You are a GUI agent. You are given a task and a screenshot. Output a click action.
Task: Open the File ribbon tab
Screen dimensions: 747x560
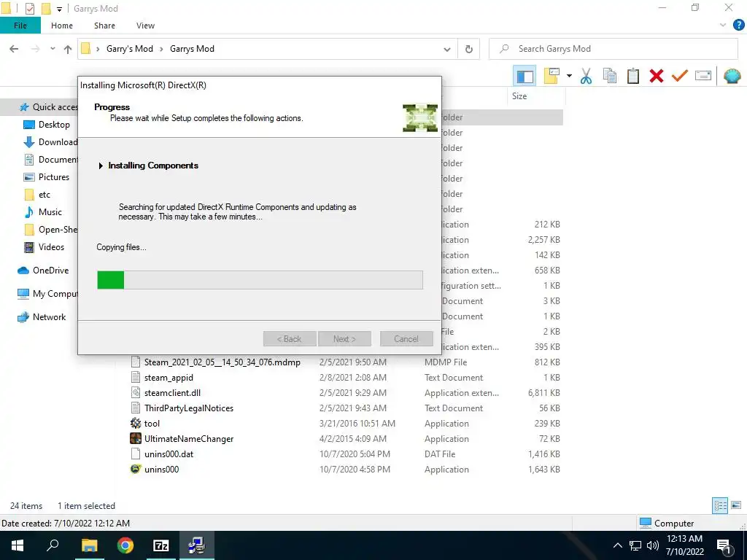(20, 26)
